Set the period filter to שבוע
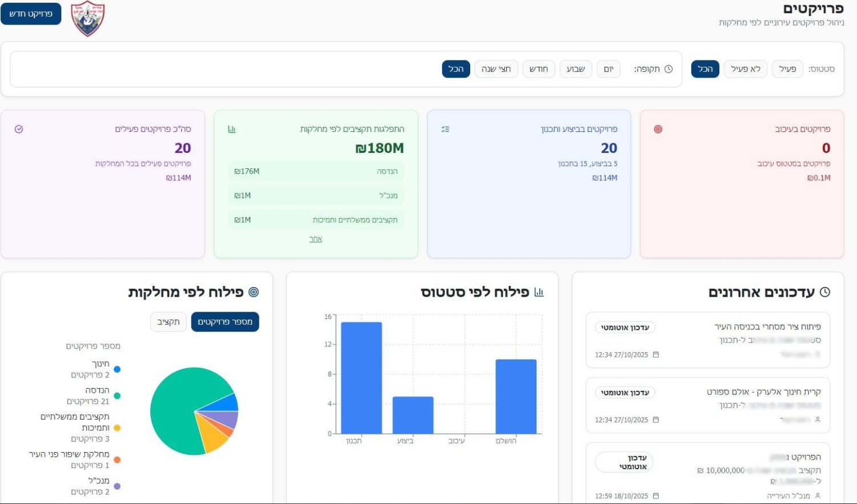The height and width of the screenshot is (504, 857). click(x=575, y=69)
